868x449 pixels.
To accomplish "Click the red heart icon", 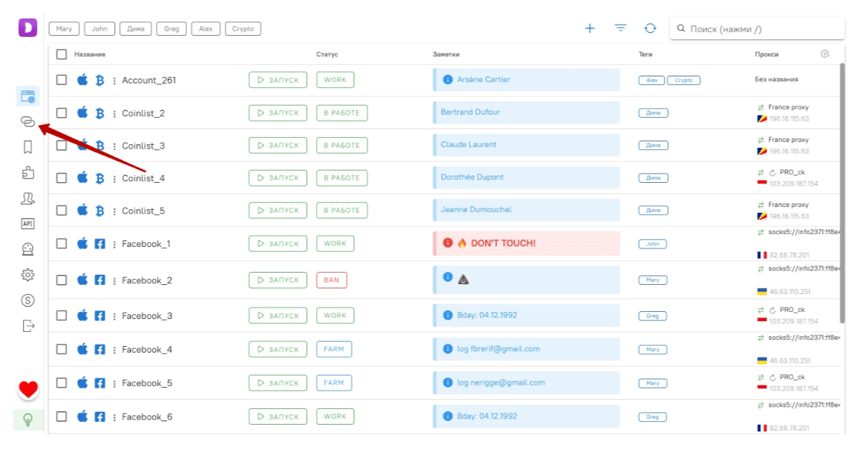I will click(x=28, y=389).
